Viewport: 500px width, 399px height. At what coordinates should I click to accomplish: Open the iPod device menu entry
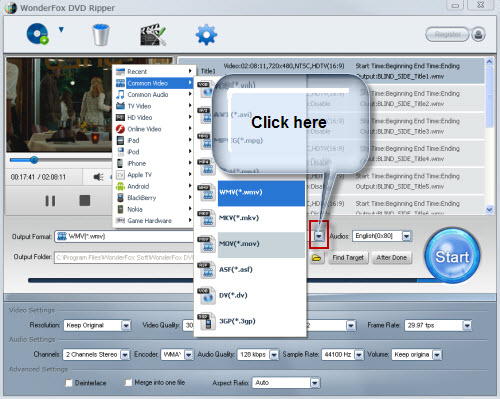tap(154, 152)
